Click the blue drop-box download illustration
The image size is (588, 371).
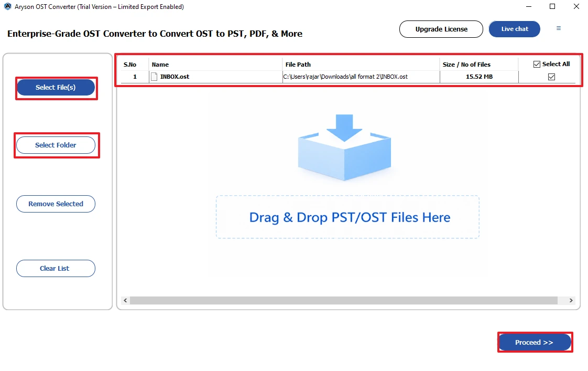(344, 147)
